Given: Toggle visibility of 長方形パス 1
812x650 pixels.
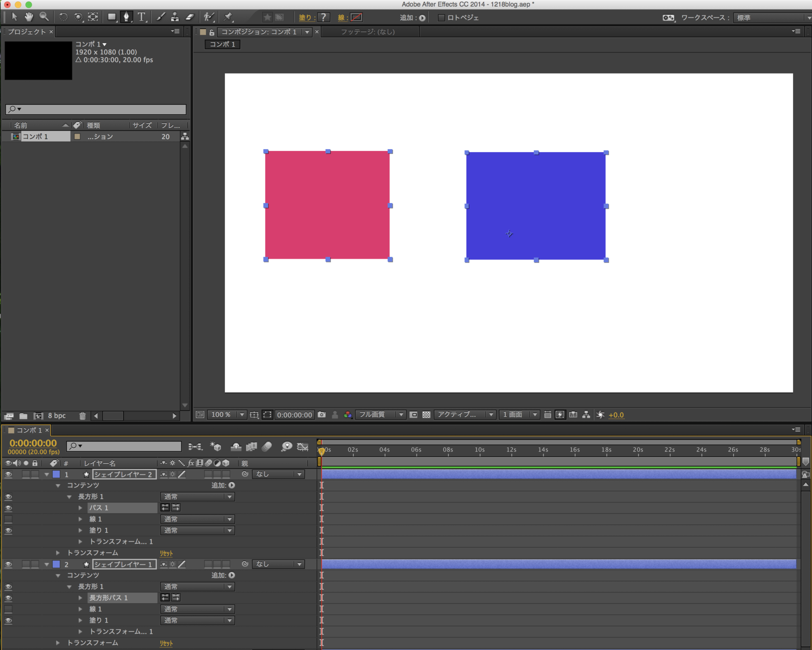Looking at the screenshot, I should [8, 598].
